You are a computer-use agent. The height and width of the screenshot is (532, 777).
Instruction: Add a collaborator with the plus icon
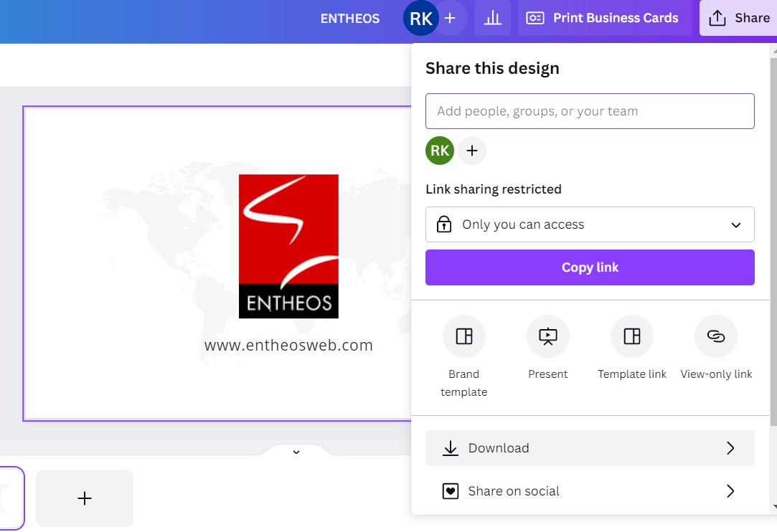pos(472,151)
